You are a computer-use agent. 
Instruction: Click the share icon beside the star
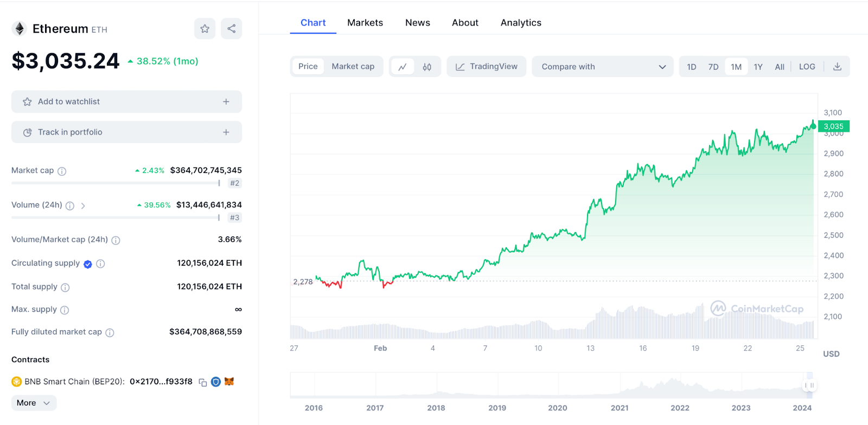(x=232, y=29)
